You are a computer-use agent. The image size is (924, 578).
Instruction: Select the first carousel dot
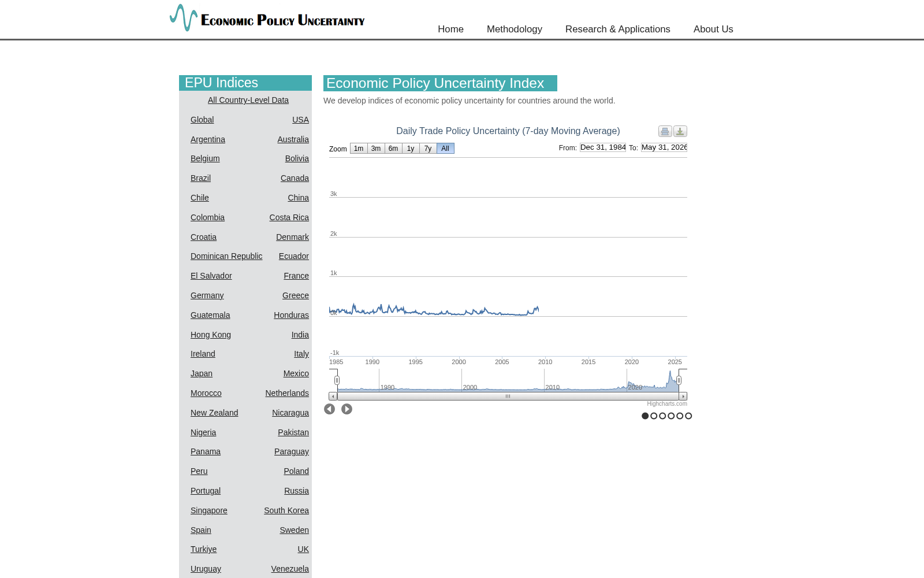click(645, 416)
